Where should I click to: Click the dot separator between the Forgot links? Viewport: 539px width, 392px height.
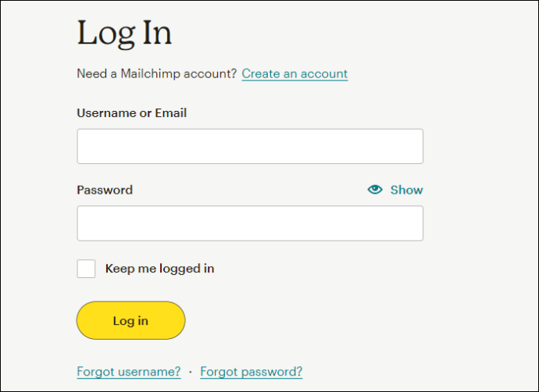[x=190, y=372]
